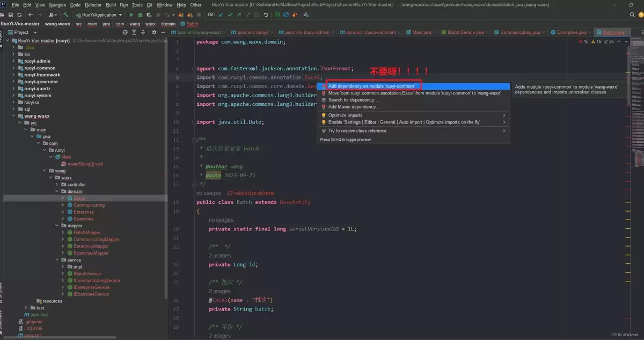Open the Build menu
Viewport: 644px width, 340px height.
[x=111, y=5]
